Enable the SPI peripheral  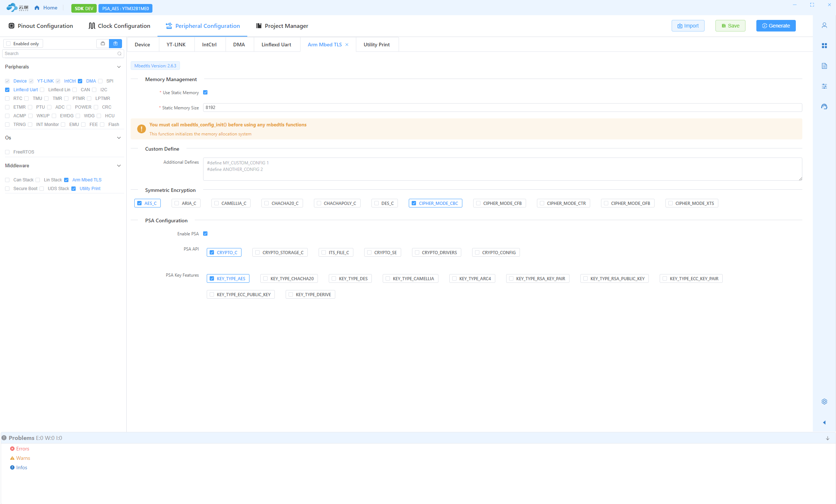(100, 81)
